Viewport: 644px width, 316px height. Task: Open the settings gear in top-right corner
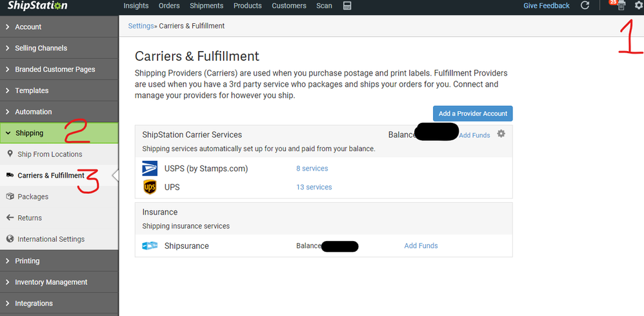point(638,6)
